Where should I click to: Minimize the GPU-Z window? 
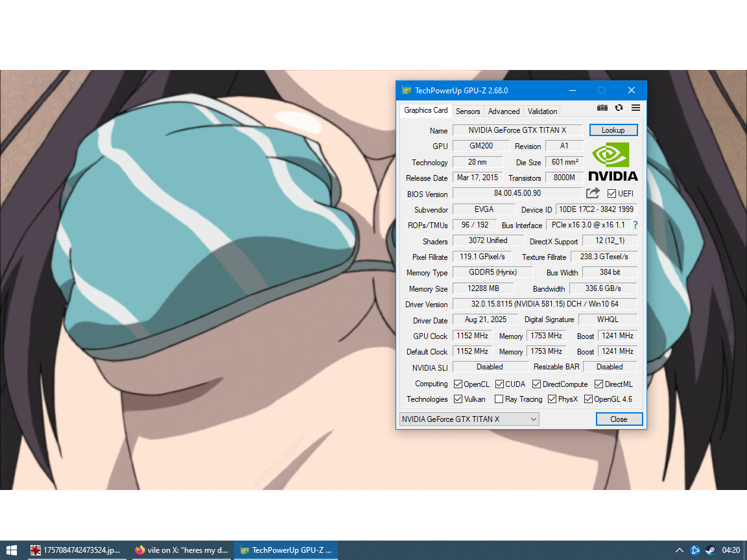[x=573, y=91]
